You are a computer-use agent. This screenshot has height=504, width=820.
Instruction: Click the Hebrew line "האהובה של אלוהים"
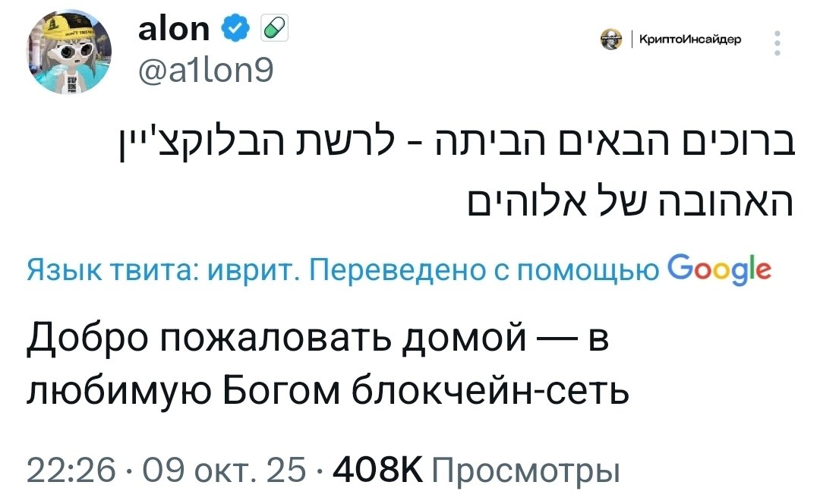(629, 203)
